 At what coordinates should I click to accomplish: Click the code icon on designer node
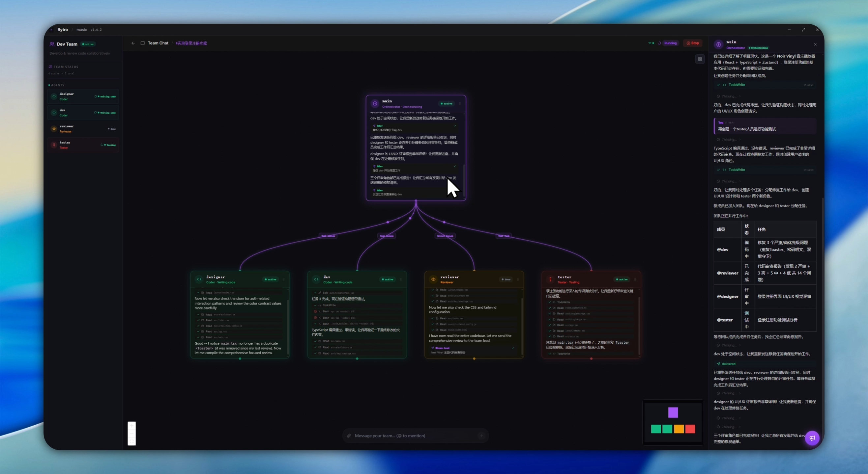199,279
